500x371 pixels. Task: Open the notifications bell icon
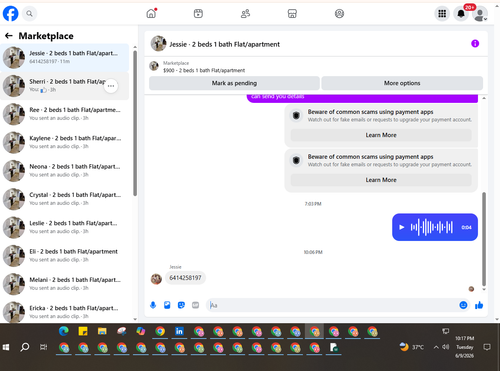click(x=461, y=14)
